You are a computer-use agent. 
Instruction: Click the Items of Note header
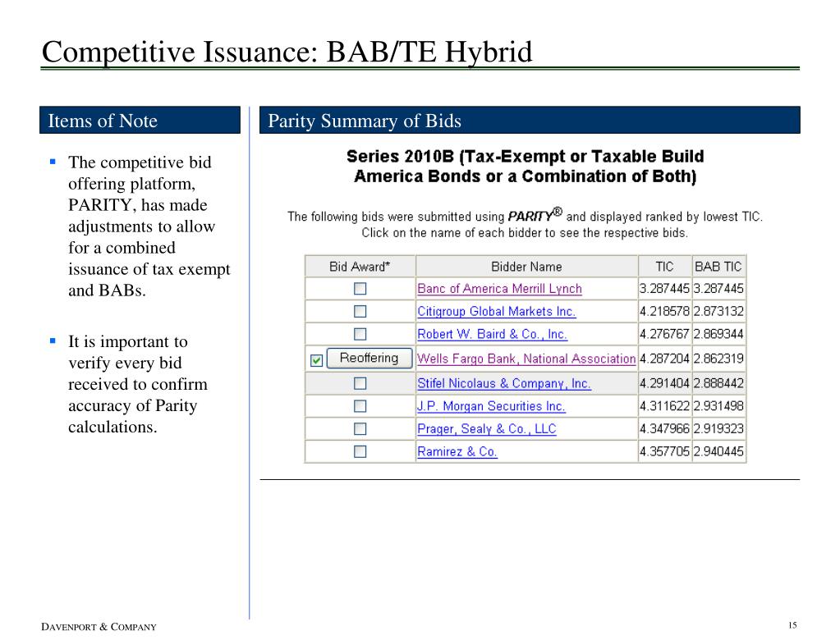tap(140, 121)
